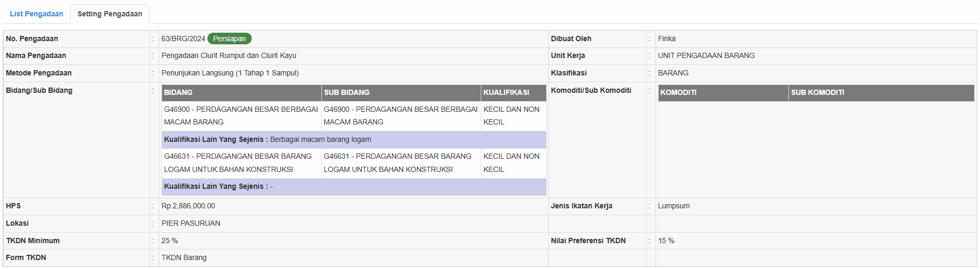This screenshot has height=269, width=980.
Task: Click the Lumpsum contract type value
Action: [673, 206]
